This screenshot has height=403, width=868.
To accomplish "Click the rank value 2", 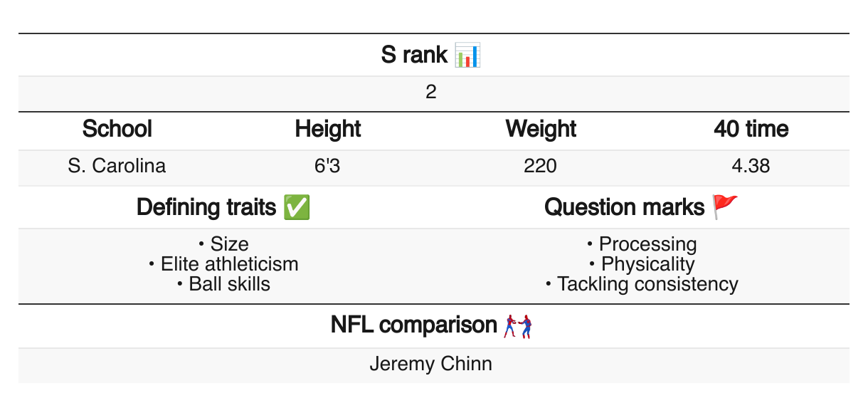I will pyautogui.click(x=431, y=93).
